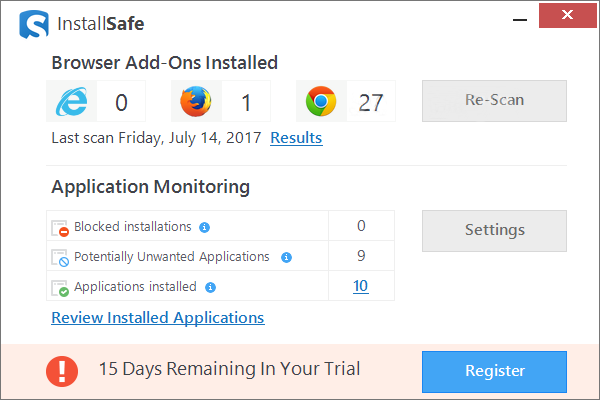Screen dimensions: 600x400
Task: Click the Chrome add-on count 27
Action: (x=370, y=101)
